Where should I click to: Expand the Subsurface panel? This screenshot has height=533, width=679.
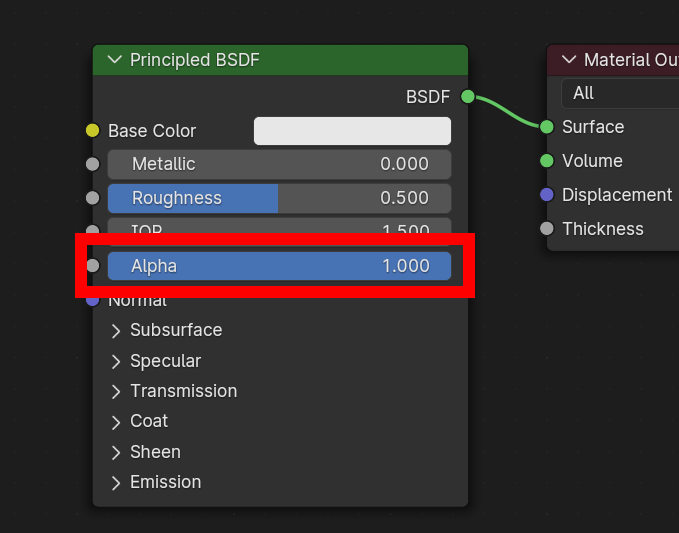(x=116, y=331)
